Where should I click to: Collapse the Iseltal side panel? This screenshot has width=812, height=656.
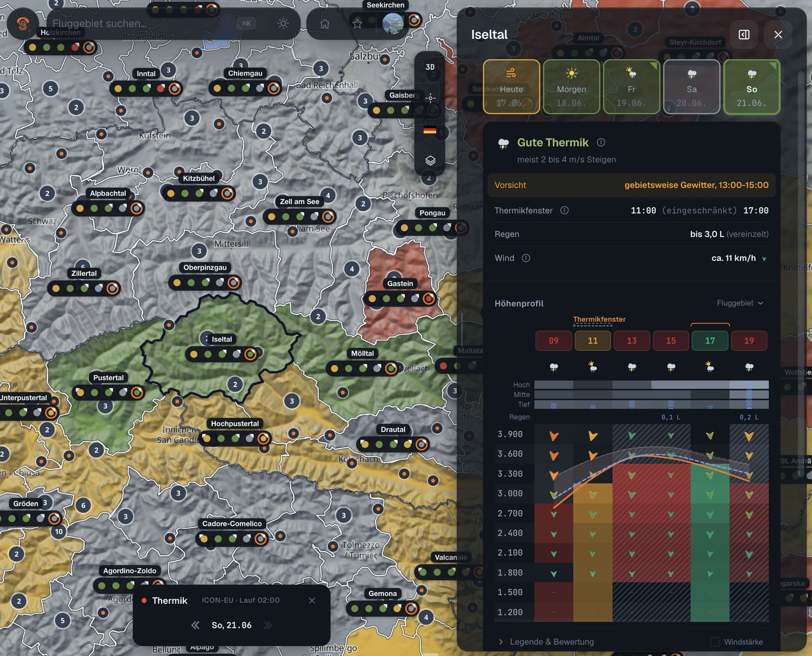click(x=744, y=34)
